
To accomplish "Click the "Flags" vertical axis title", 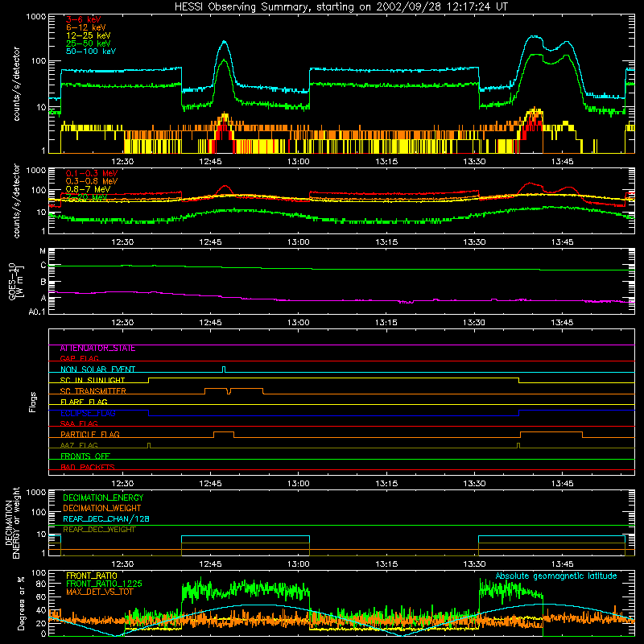I will [33, 402].
